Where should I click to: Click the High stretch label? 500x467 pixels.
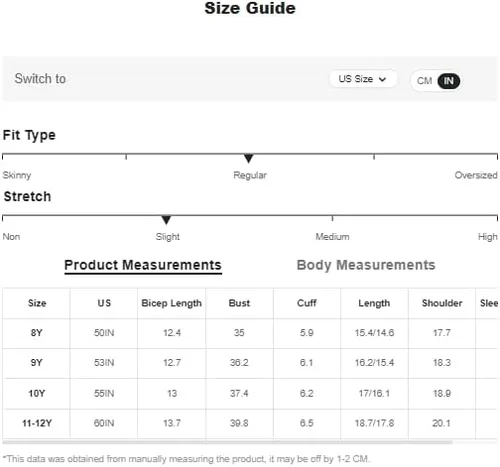pyautogui.click(x=487, y=237)
